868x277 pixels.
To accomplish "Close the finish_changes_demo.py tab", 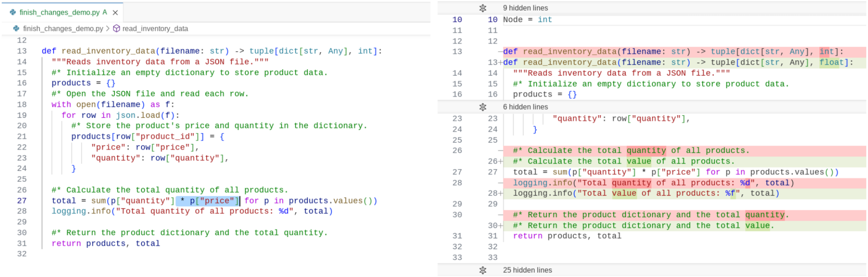I will 115,13.
